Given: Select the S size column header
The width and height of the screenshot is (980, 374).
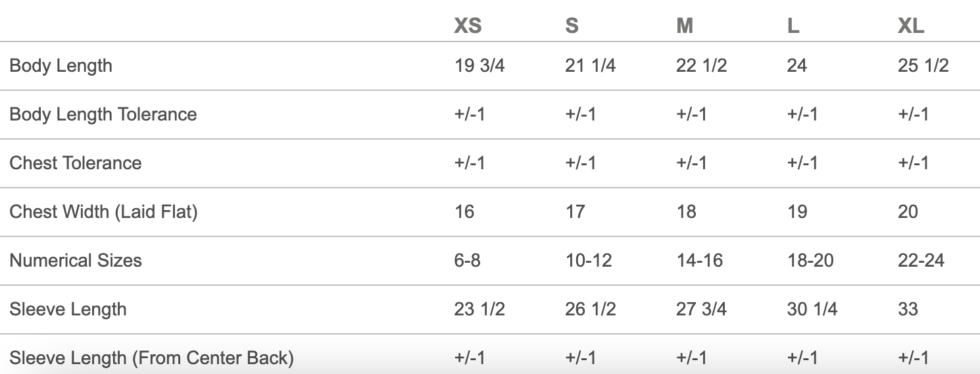Looking at the screenshot, I should click(x=572, y=26).
